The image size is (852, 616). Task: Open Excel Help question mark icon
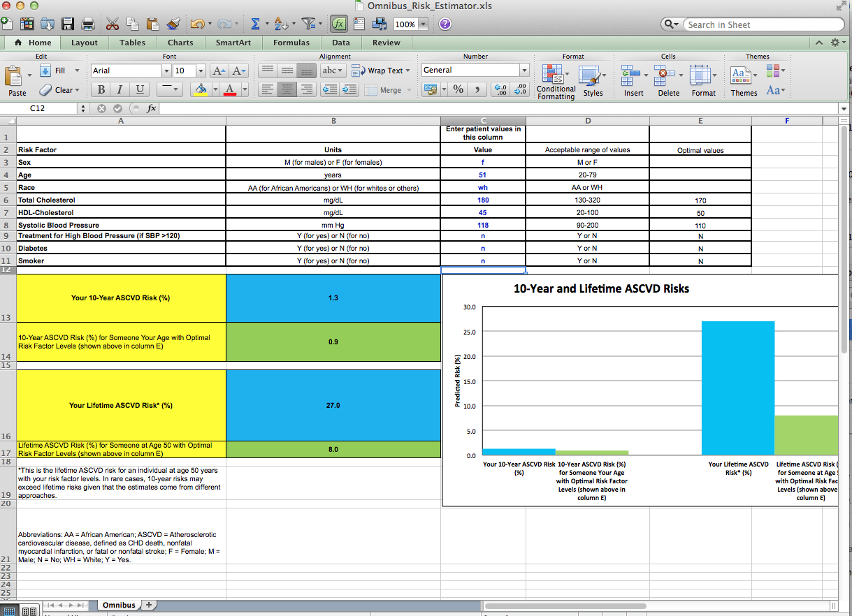tap(445, 24)
